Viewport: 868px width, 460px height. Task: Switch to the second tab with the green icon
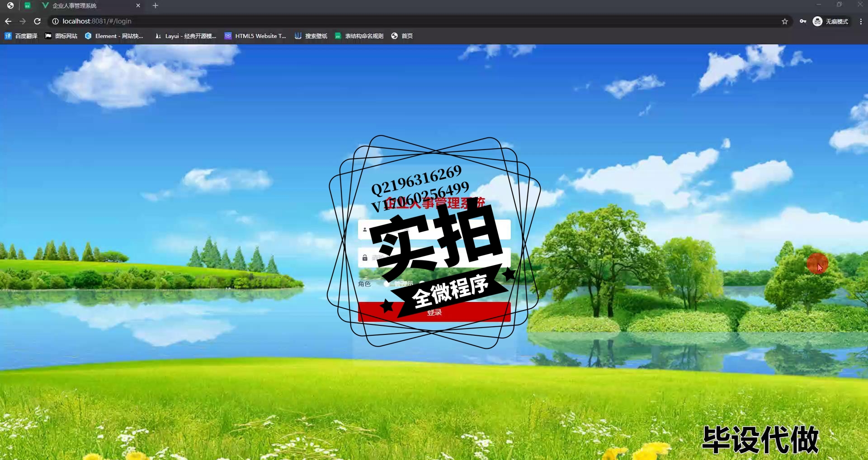pyautogui.click(x=28, y=5)
